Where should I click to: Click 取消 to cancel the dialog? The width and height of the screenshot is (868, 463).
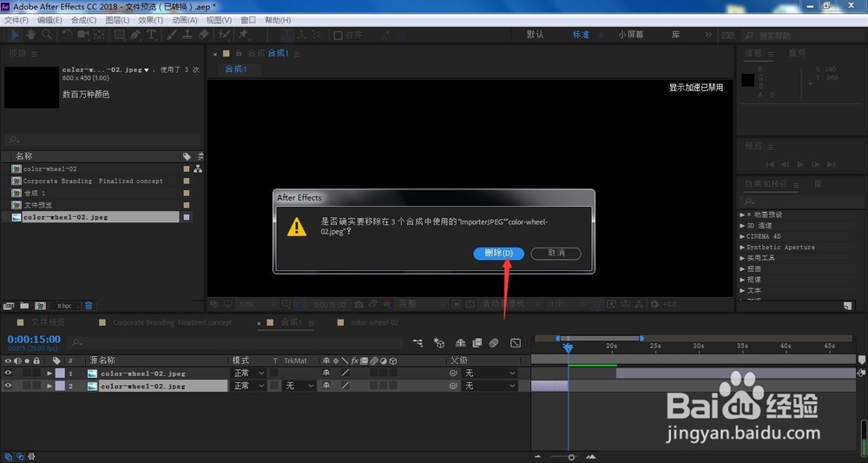click(x=556, y=253)
